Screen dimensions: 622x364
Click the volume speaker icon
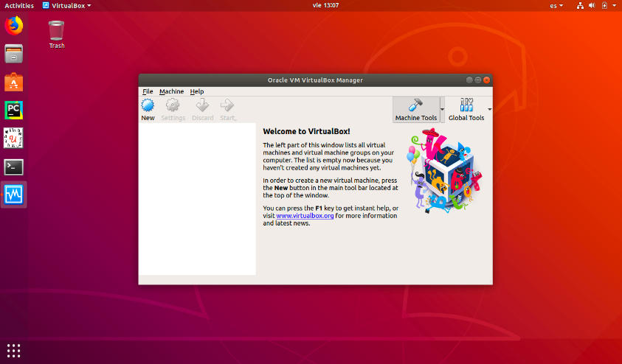(x=592, y=6)
